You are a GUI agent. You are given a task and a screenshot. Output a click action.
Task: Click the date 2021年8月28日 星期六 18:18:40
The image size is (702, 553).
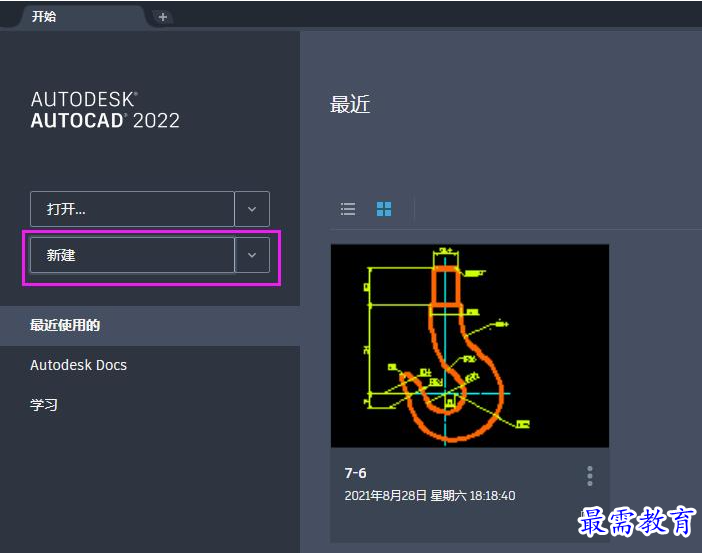tap(430, 496)
